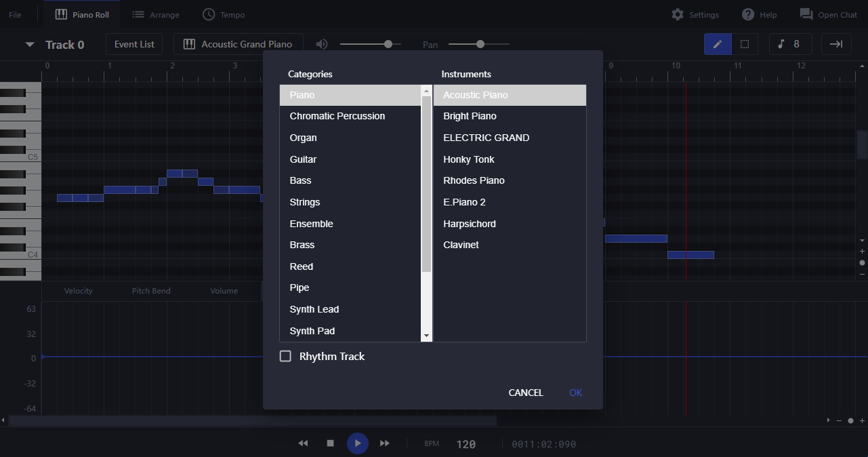The width and height of the screenshot is (868, 457).
Task: Mute the track with the speaker icon
Action: (322, 44)
